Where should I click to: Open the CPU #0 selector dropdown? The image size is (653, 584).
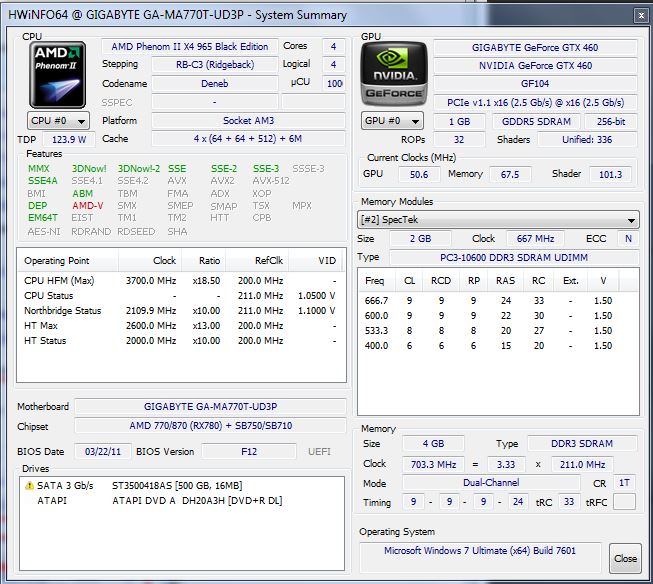click(x=58, y=121)
